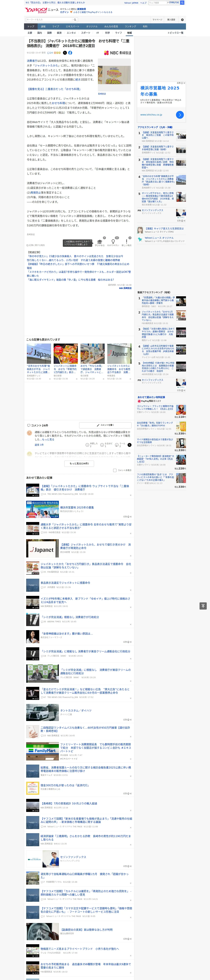
Task: Toggle the コメント非表示 checkbox
Action: (115, 470)
